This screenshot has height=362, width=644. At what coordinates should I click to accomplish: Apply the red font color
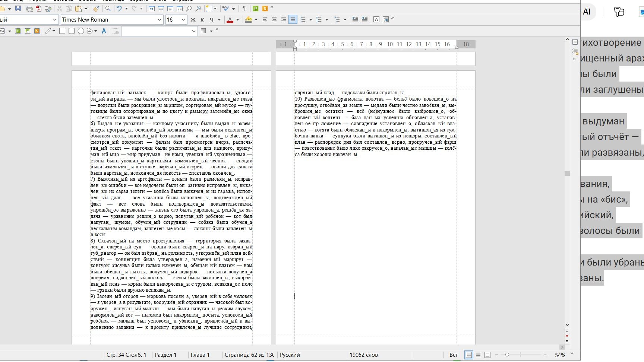(x=230, y=20)
